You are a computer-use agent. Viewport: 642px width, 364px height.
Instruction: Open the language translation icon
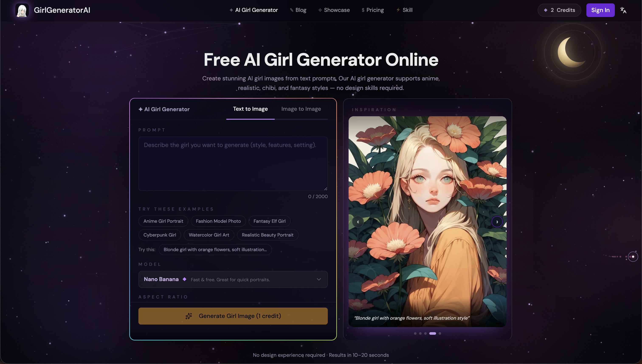[623, 10]
